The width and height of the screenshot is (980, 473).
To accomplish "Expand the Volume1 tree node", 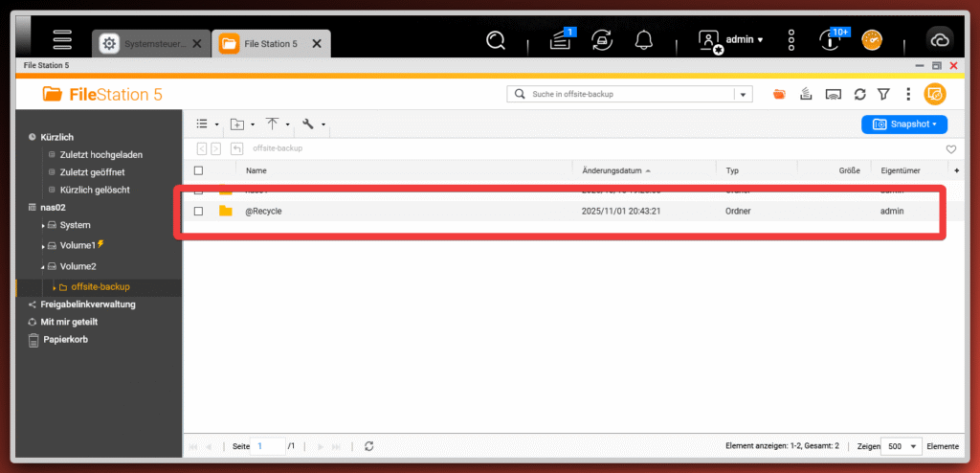I will tap(44, 246).
